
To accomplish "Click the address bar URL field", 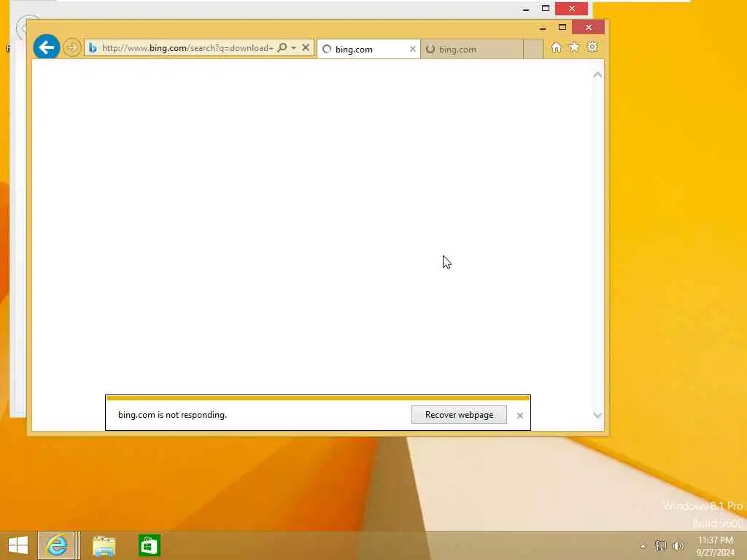I will 187,48.
